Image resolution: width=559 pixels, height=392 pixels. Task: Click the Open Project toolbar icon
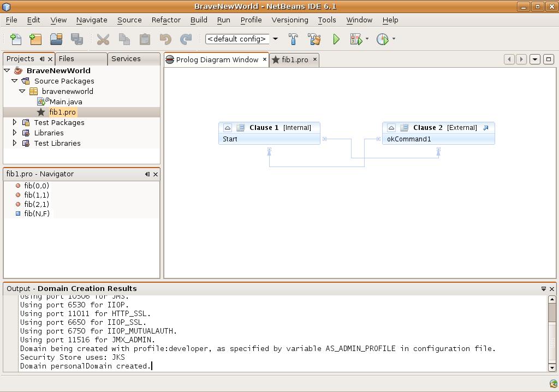[x=56, y=39]
